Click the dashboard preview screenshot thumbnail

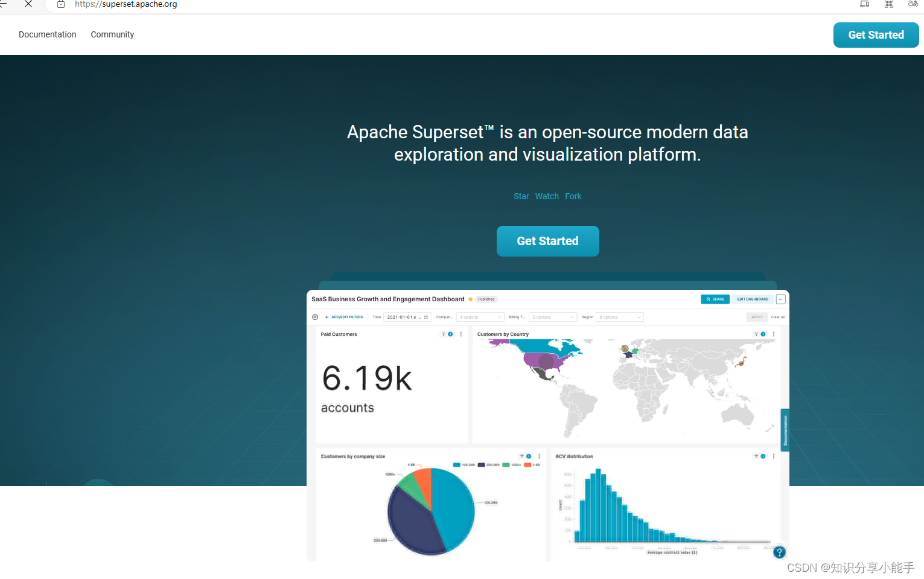[x=547, y=425]
